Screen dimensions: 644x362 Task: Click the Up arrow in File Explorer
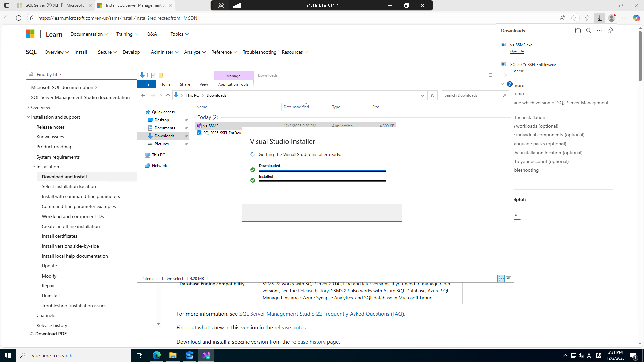coord(168,95)
